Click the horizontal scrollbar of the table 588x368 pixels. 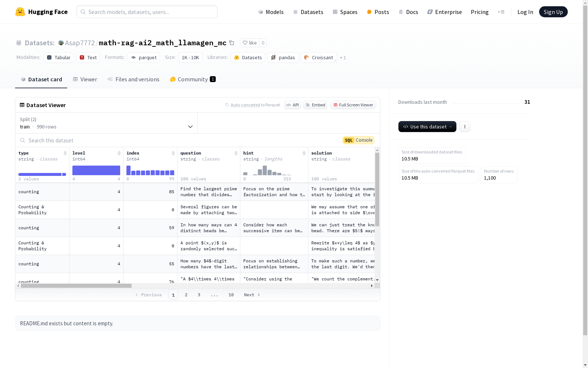pos(76,286)
